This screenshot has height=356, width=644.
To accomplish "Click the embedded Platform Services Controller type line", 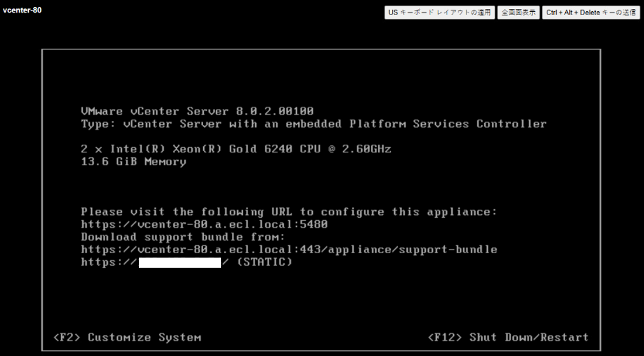I will [314, 124].
